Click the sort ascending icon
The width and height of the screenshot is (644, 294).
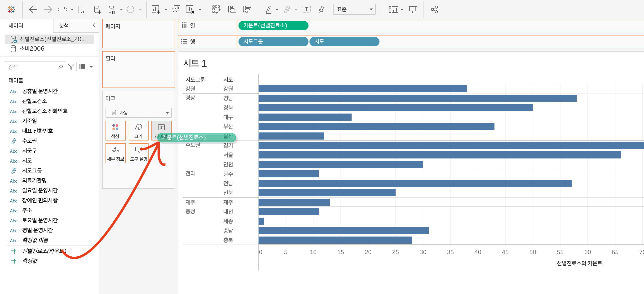coord(232,9)
